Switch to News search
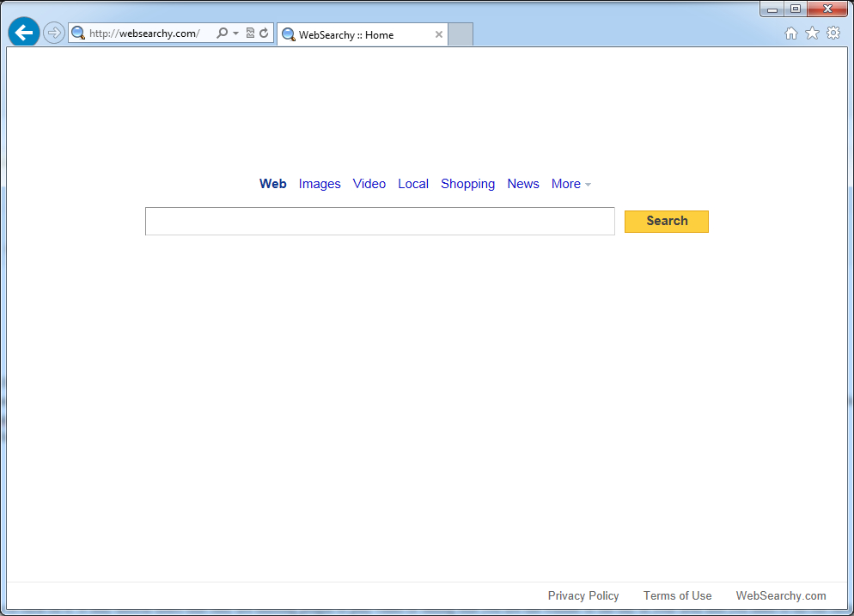Viewport: 854px width, 616px height. [x=523, y=184]
